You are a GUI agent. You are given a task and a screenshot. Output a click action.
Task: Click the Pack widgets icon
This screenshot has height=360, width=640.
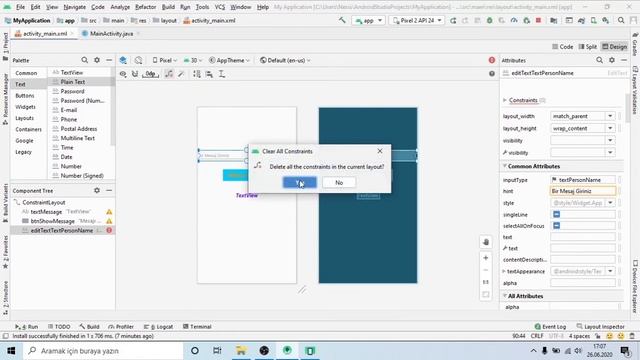[x=197, y=74]
